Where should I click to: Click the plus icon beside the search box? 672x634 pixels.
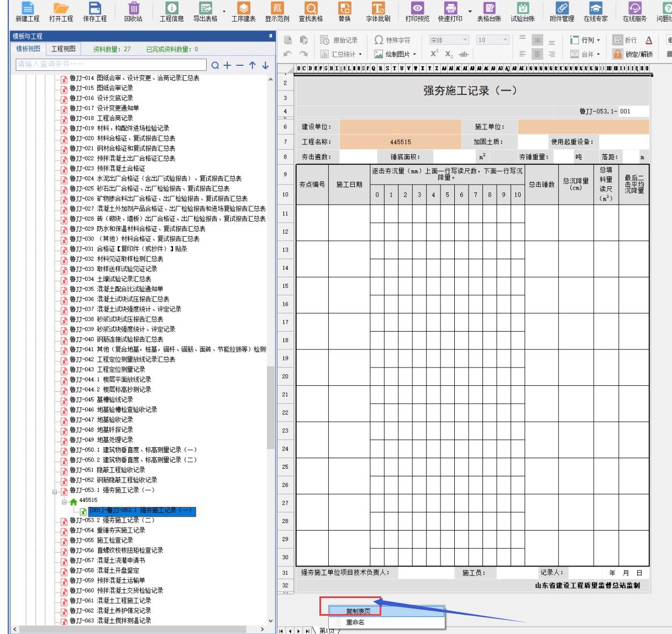[227, 65]
